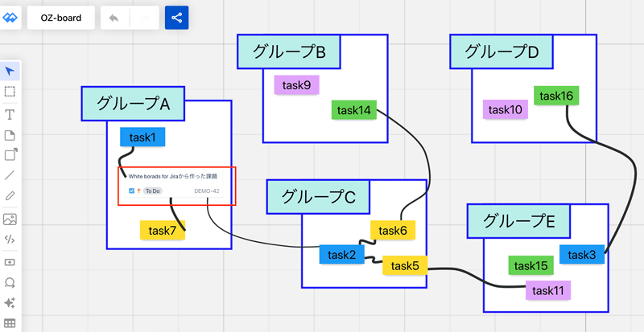The width and height of the screenshot is (644, 332).
Task: Select the グループC label
Action: click(318, 197)
